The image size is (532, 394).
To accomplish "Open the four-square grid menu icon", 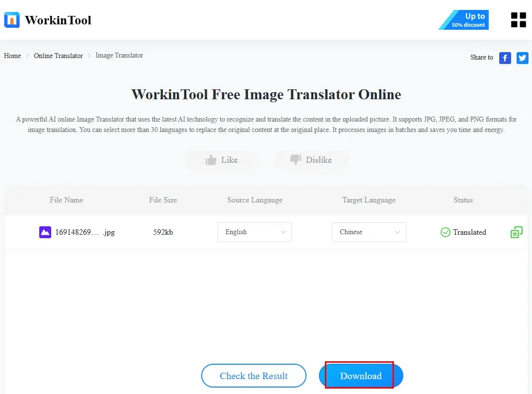I will [518, 20].
